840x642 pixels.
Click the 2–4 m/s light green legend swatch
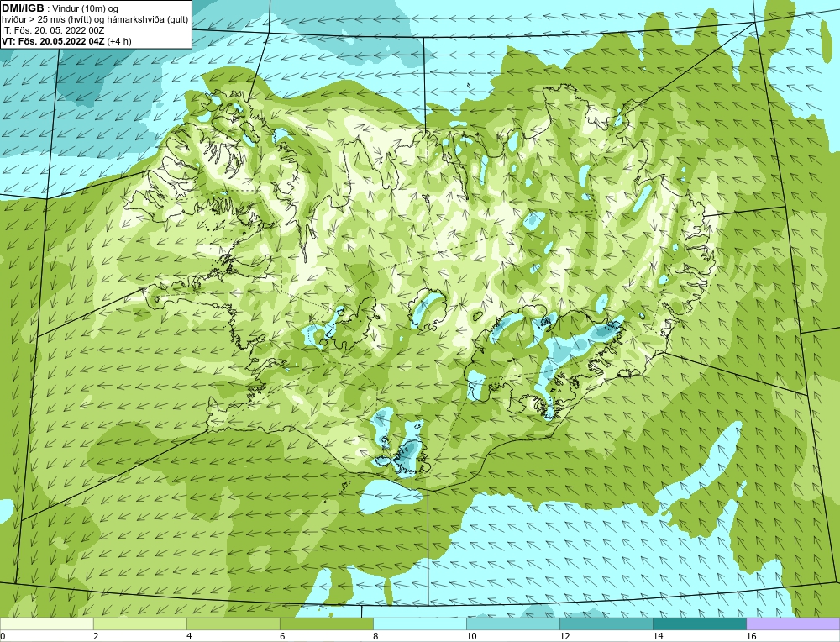[x=140, y=624]
